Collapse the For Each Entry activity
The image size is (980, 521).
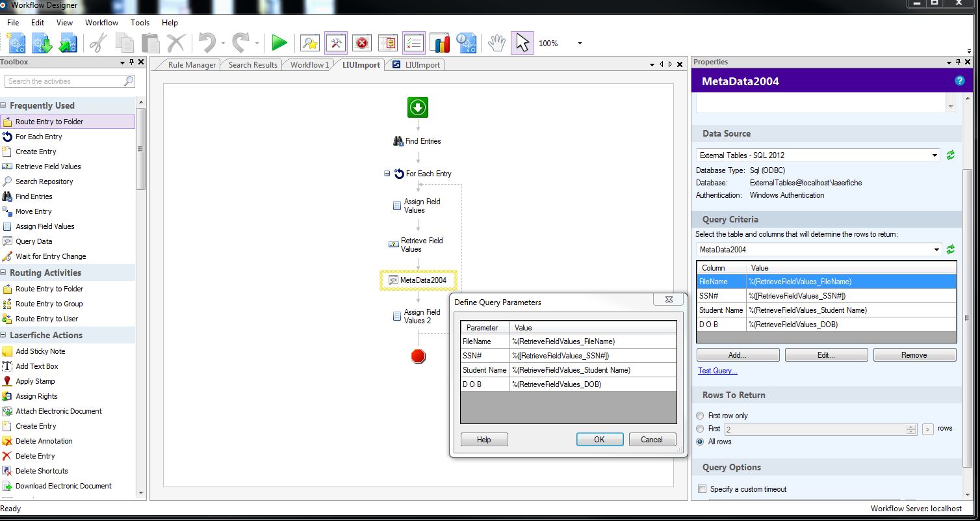(x=387, y=174)
